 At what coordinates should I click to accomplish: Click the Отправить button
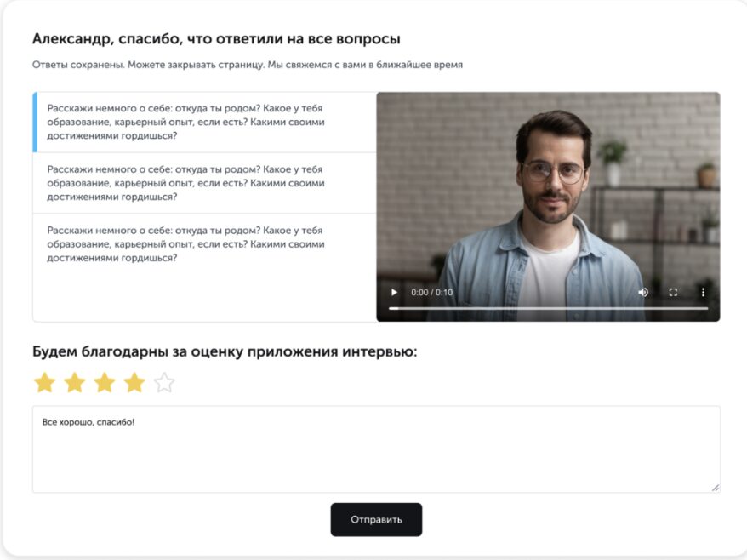pyautogui.click(x=376, y=519)
